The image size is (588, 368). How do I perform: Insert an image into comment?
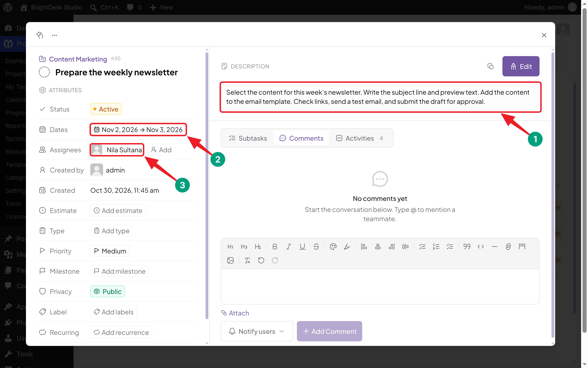230,260
